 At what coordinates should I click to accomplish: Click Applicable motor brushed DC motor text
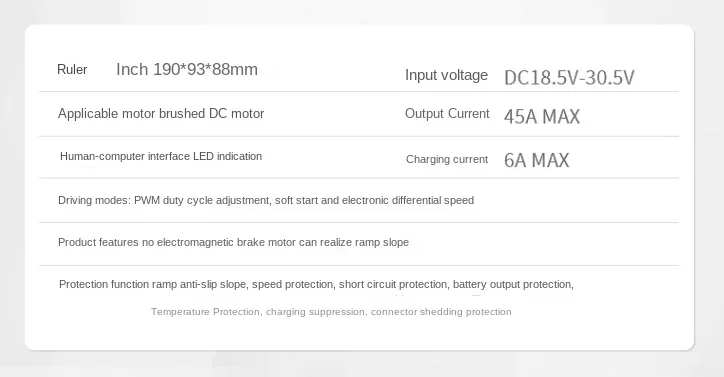161,114
